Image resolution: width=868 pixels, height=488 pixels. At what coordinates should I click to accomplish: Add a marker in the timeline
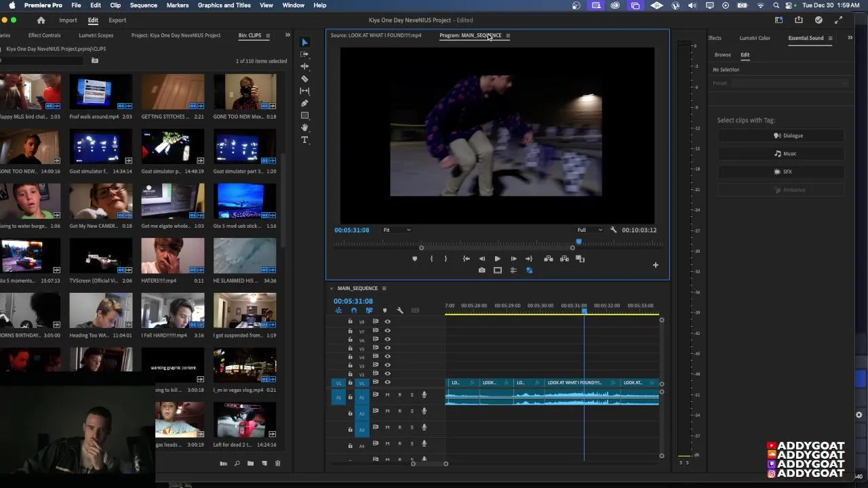click(x=384, y=310)
